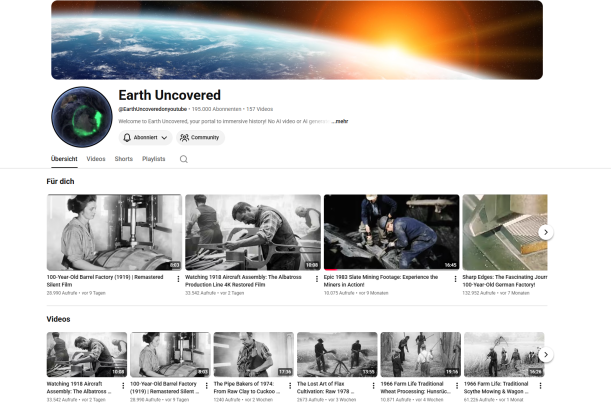
Task: Open options for Lost Art of Flax video
Action: 373,386
